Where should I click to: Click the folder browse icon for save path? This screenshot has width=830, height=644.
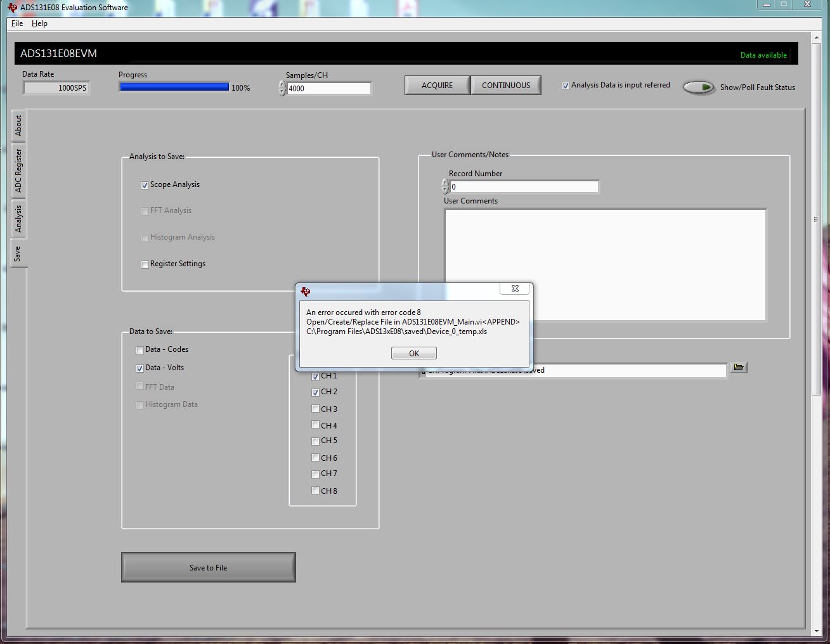[739, 368]
